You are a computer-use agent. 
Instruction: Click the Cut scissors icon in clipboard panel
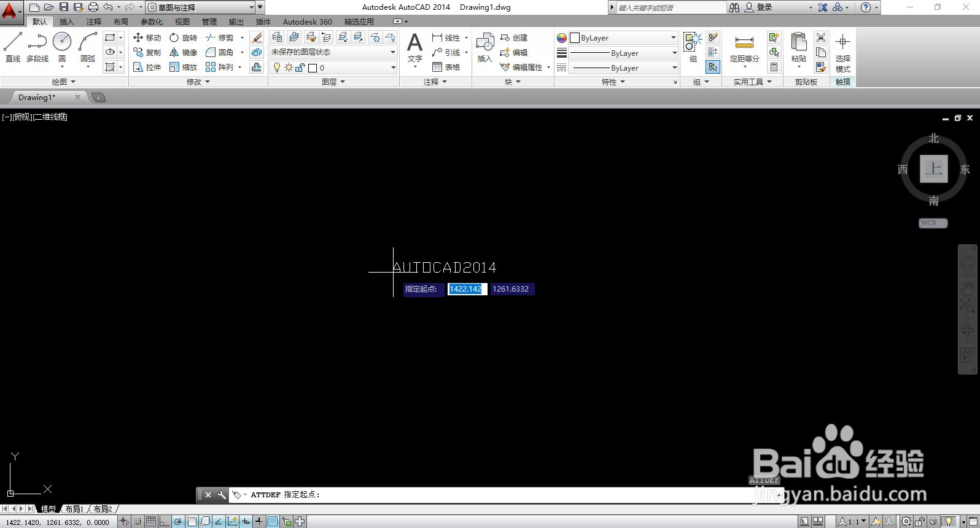click(821, 37)
